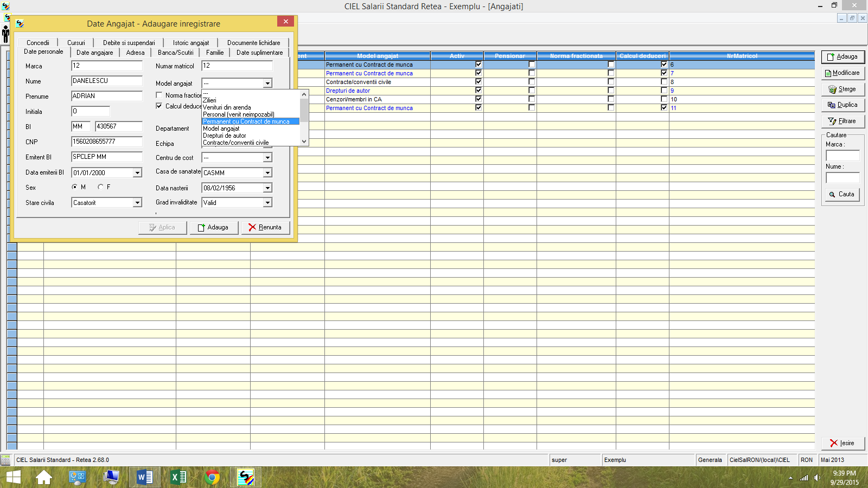
Task: Choose Drepturi de autor in list
Action: tap(251, 136)
